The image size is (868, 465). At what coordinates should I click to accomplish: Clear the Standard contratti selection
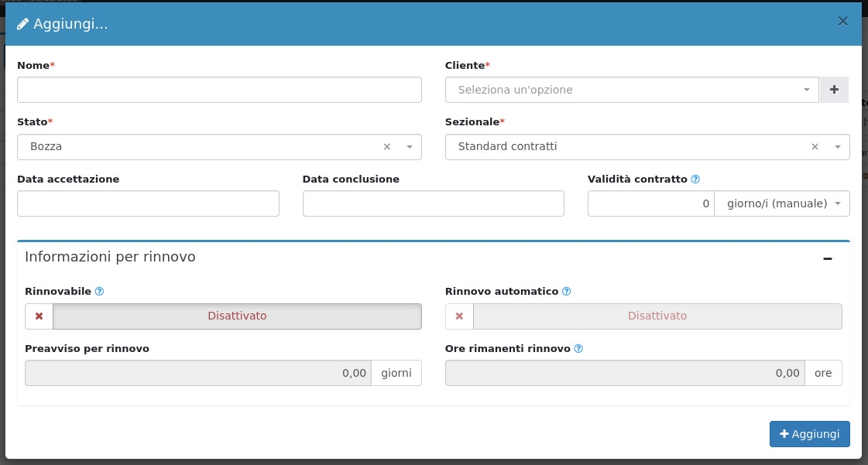815,147
